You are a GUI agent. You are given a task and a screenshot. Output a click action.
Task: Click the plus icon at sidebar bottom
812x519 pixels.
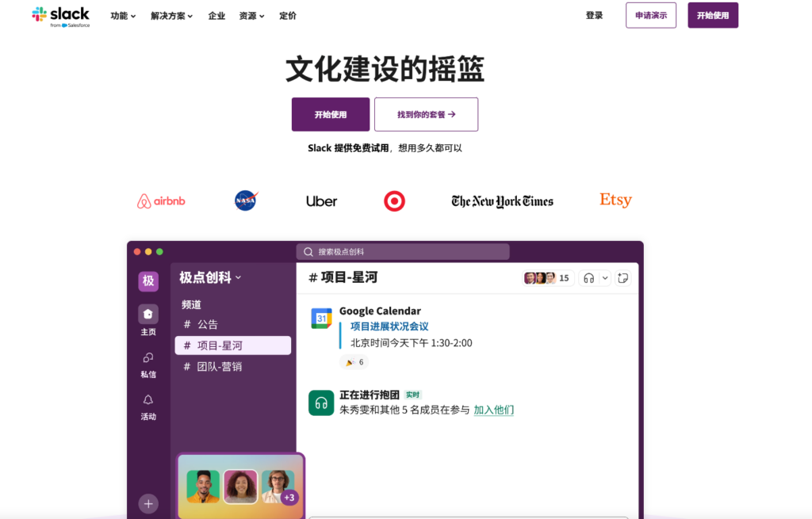147,503
